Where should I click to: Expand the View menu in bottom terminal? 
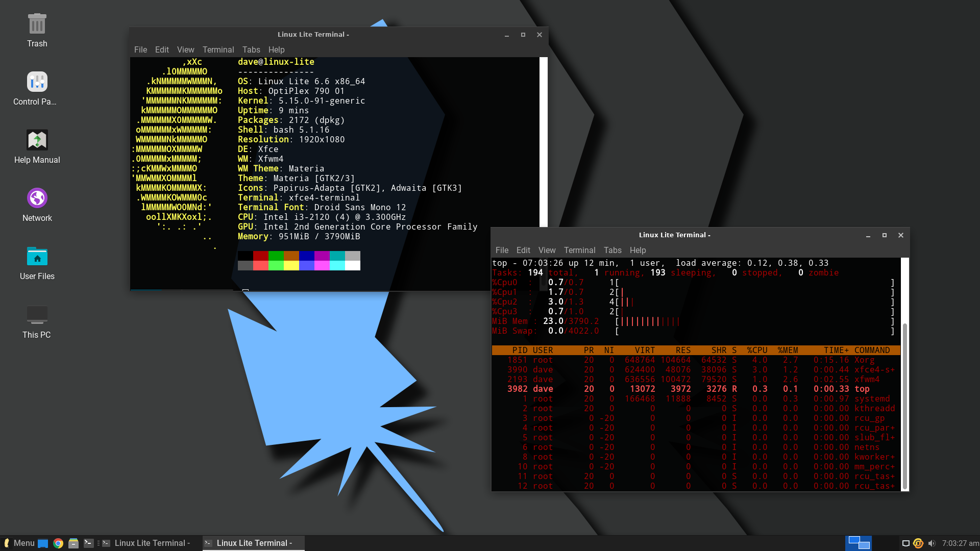547,249
